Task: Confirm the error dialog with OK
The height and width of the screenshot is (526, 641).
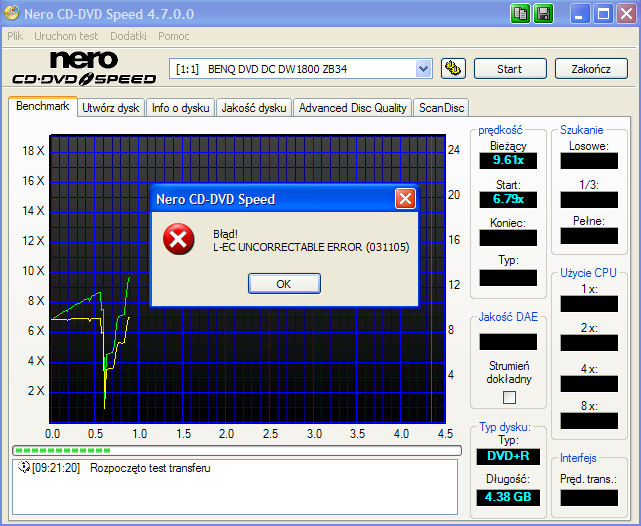Action: tap(284, 284)
